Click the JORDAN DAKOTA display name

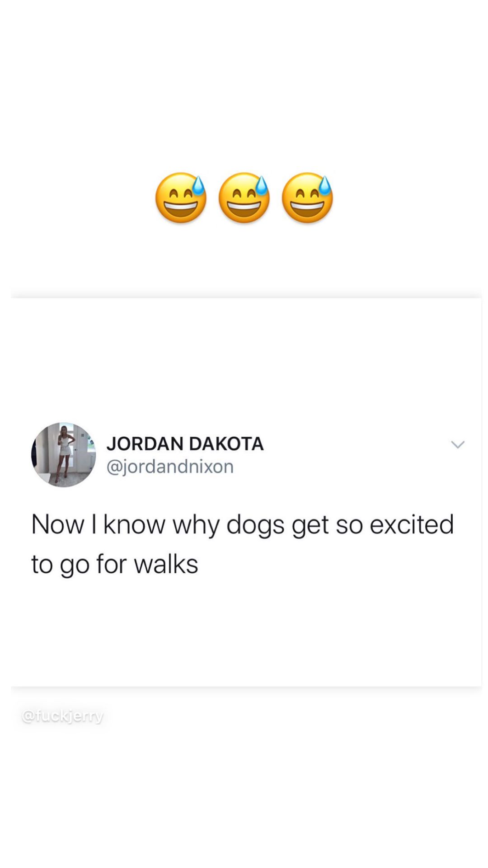coord(185,443)
